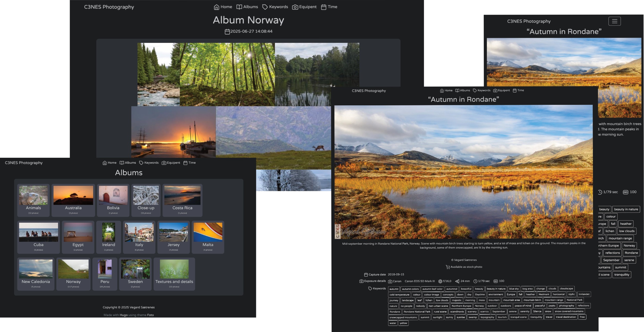Select 'low clouds' keyword in mobile view
This screenshot has width=644, height=332.
point(627,231)
